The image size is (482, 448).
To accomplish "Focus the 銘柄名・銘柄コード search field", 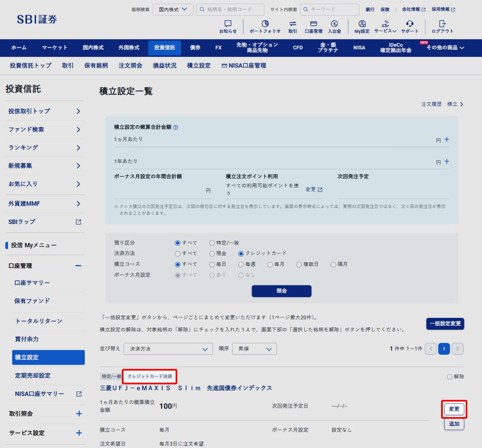I will tap(230, 9).
